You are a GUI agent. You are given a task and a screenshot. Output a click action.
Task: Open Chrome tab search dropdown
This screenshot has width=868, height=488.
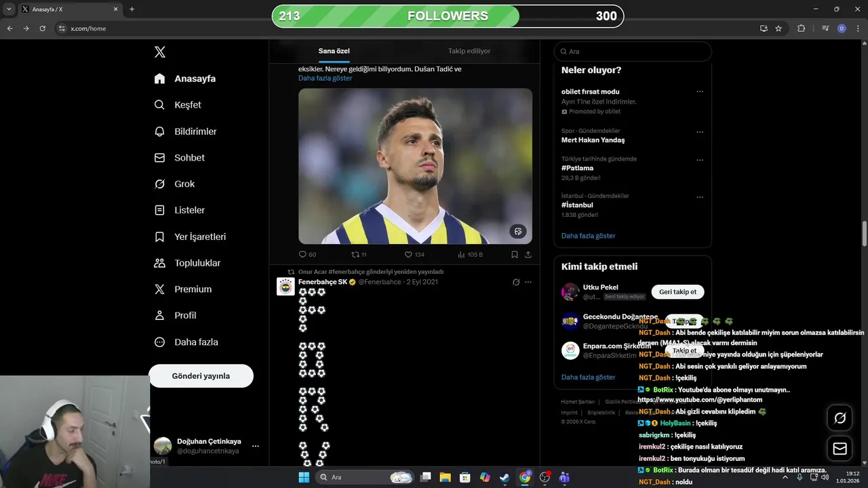point(9,9)
